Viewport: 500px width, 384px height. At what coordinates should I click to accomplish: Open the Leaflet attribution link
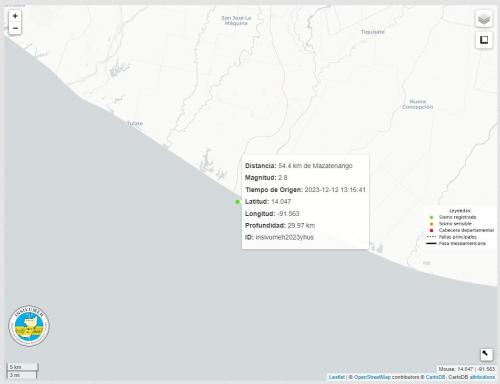[x=337, y=377]
